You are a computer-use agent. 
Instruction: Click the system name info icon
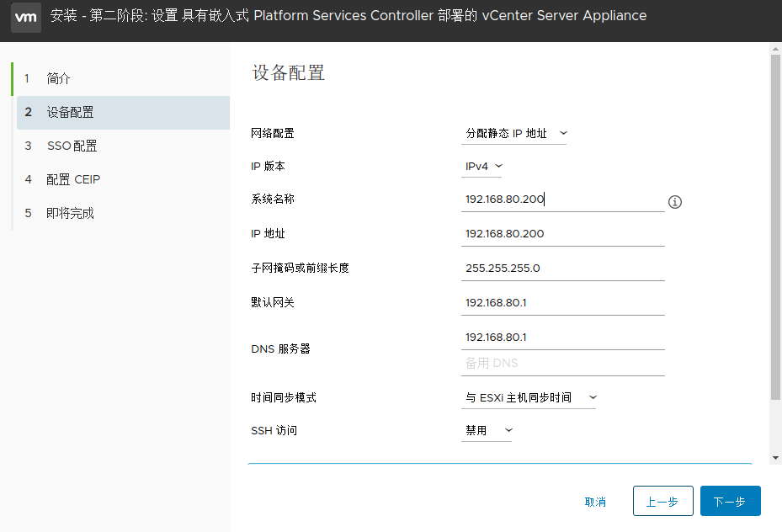(x=675, y=202)
